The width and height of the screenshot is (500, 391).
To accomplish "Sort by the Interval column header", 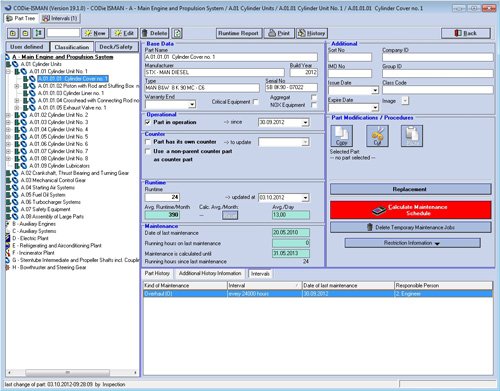I will click(264, 286).
